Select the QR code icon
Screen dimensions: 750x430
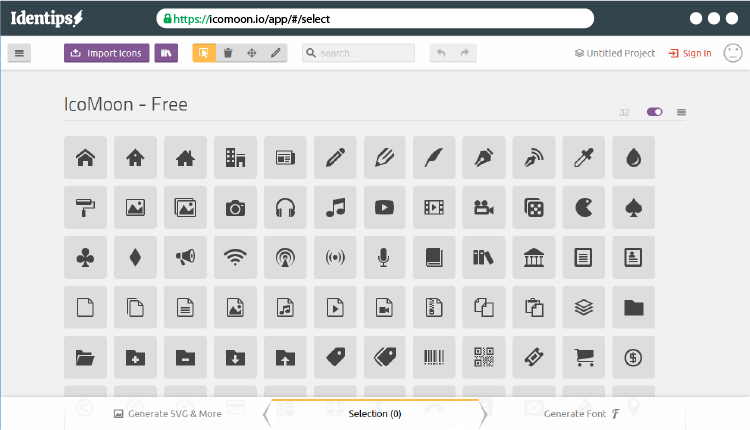(x=484, y=357)
